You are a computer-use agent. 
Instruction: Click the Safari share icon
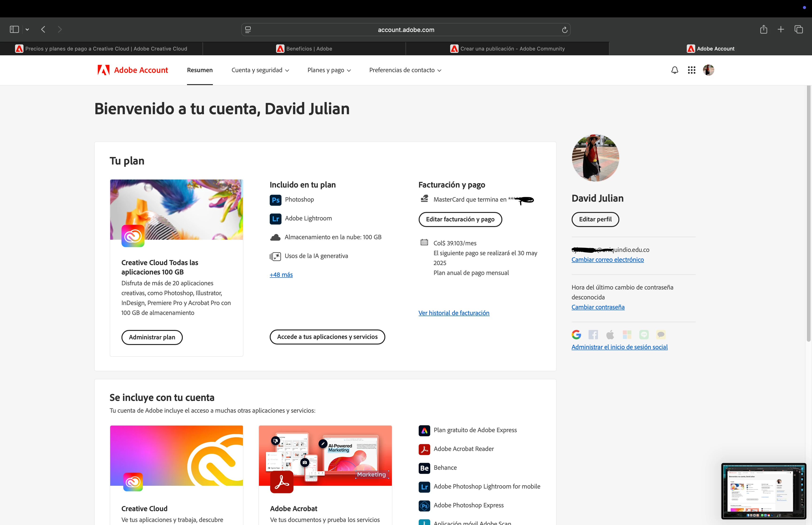(x=764, y=30)
